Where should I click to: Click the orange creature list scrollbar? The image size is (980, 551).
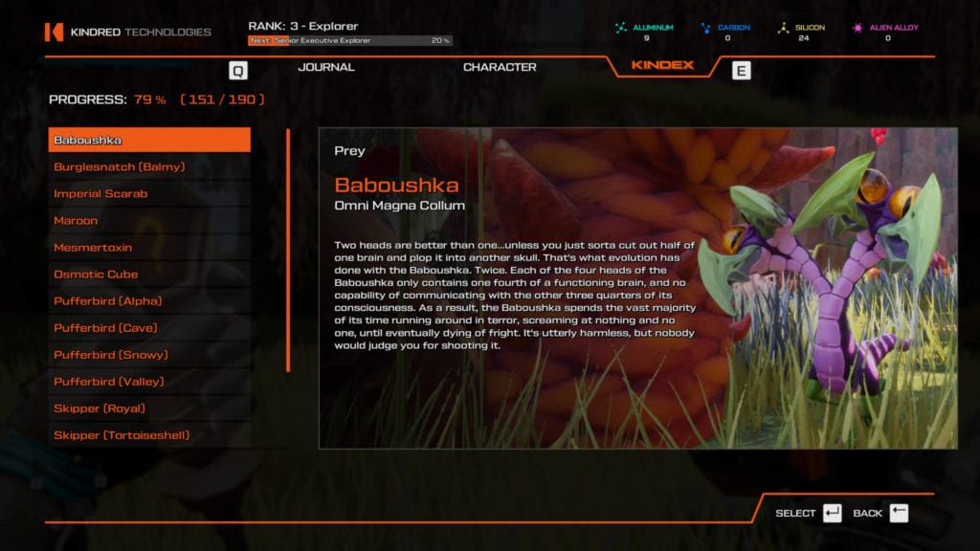click(x=287, y=251)
